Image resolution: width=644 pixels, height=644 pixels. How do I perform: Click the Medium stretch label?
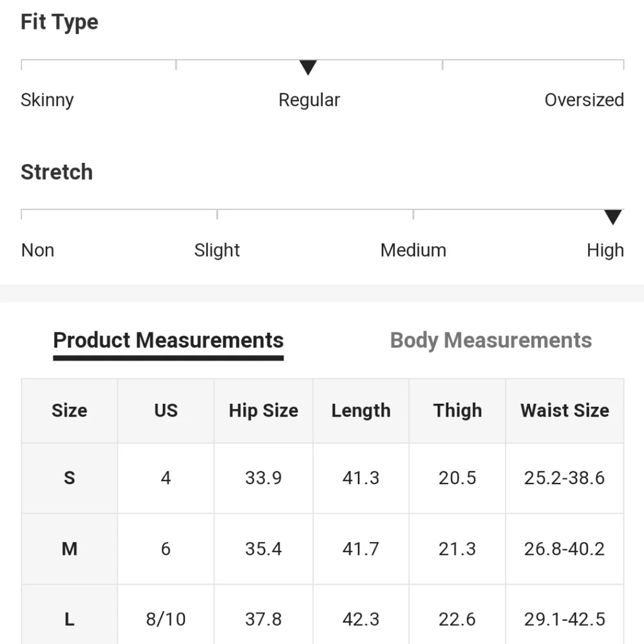coord(413,250)
